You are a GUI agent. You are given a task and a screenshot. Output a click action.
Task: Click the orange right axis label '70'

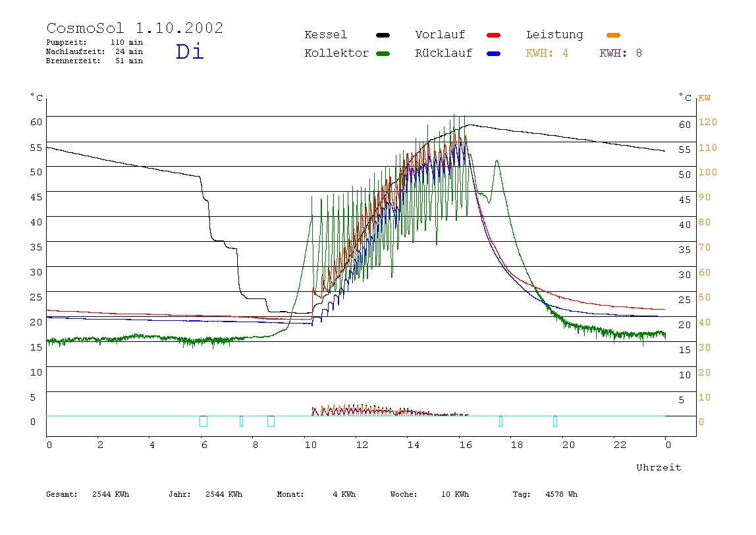pos(705,247)
